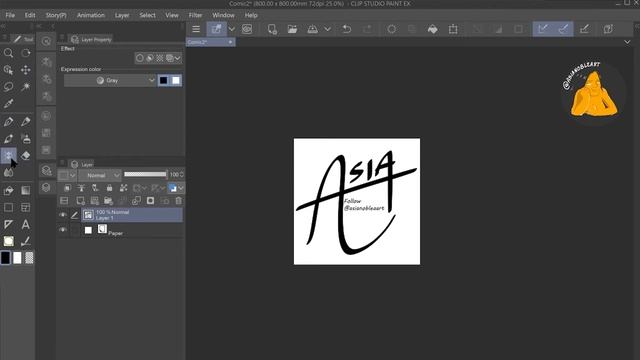Create new raster layer icon
This screenshot has width=640, height=360.
tap(80, 200)
